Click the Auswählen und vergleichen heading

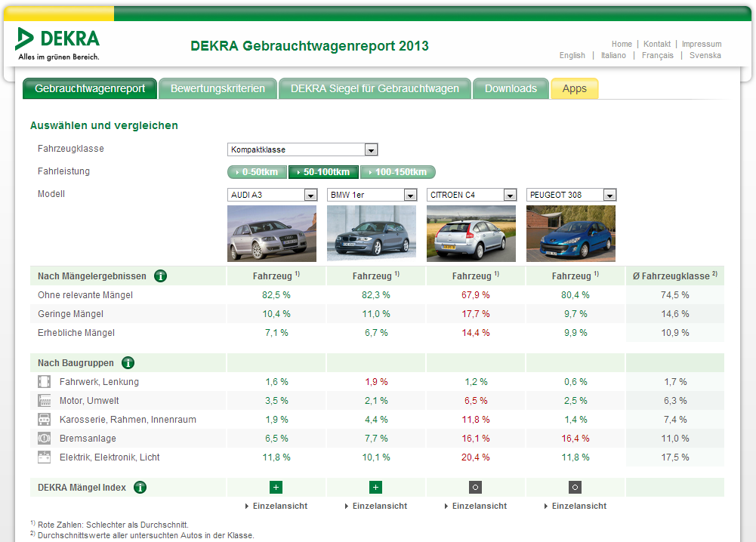pos(103,126)
